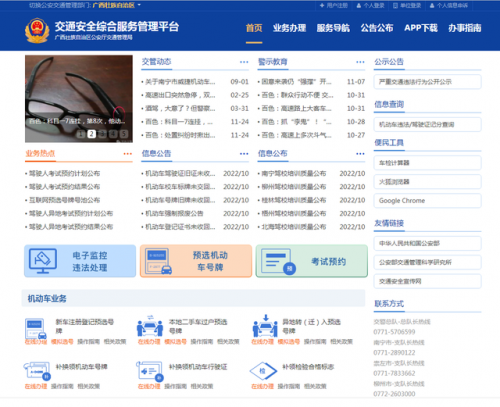
Task: Click phone number 0771-5706599
Action: (394, 332)
